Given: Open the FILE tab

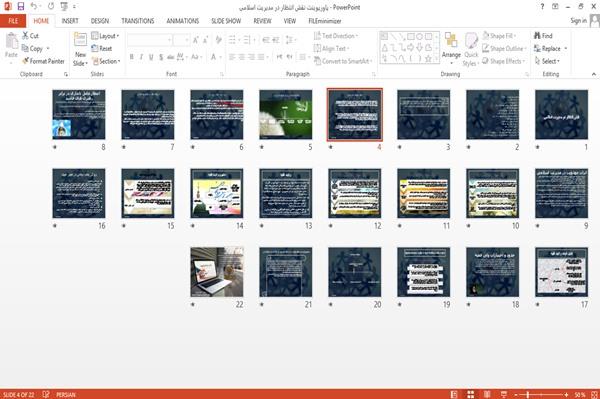Looking at the screenshot, I should click(13, 21).
